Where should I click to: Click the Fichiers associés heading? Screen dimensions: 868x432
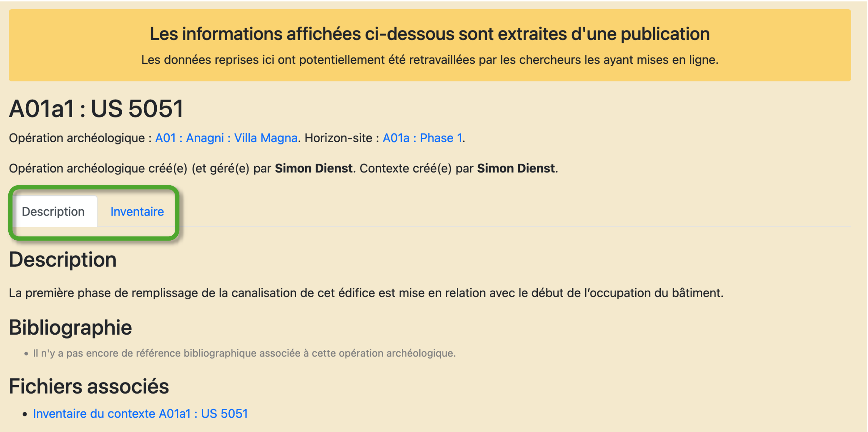pyautogui.click(x=89, y=386)
